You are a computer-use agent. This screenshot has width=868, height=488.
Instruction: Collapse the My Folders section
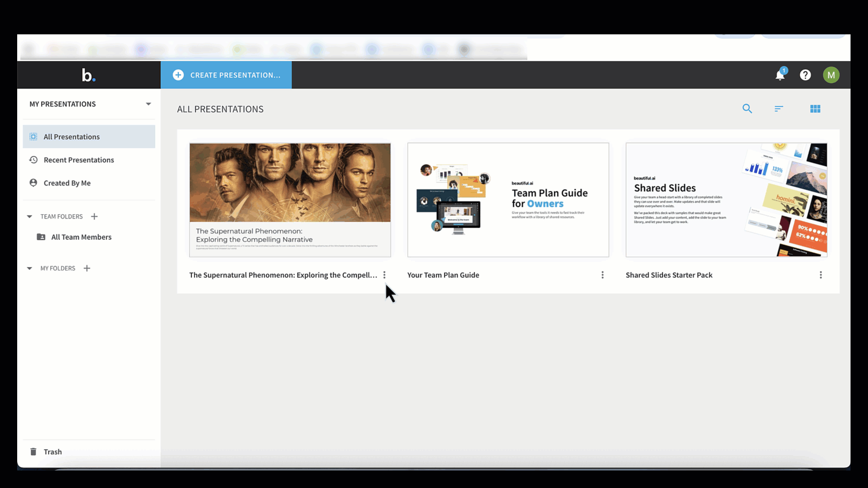tap(29, 268)
